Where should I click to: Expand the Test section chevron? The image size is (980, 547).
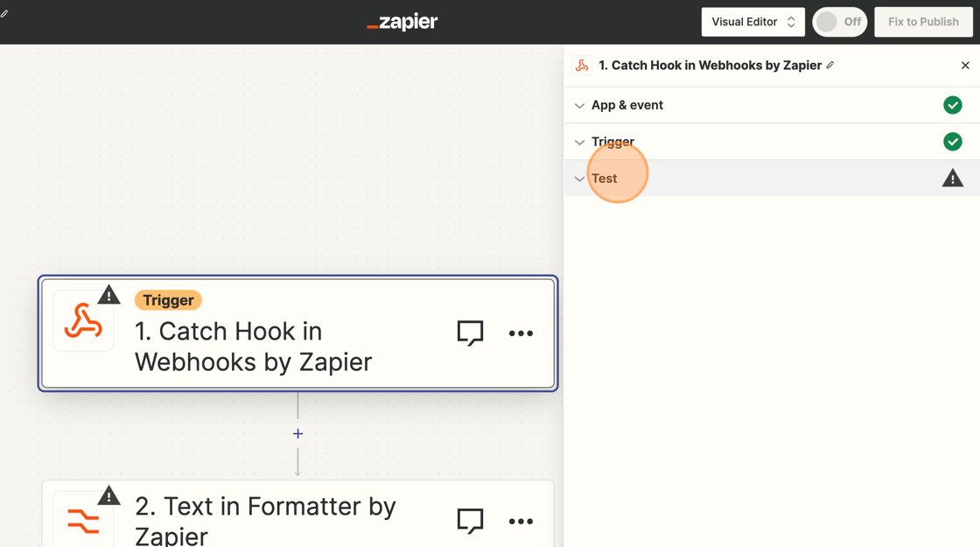click(579, 179)
